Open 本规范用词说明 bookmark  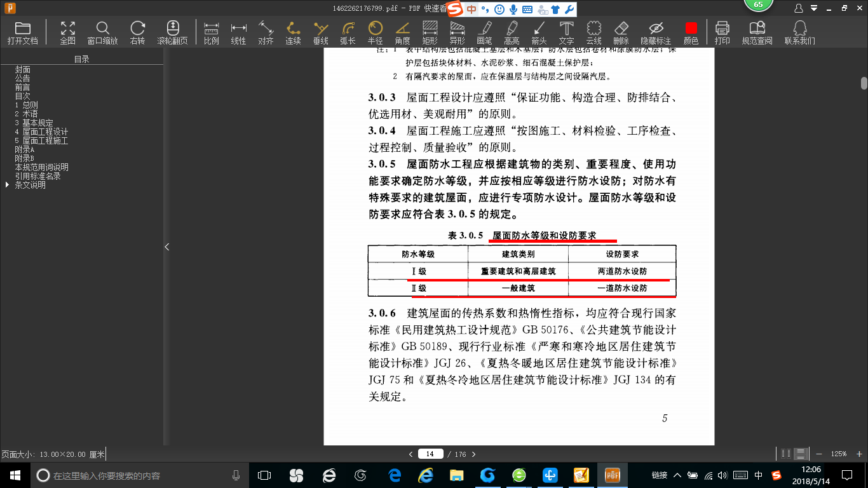tap(42, 168)
